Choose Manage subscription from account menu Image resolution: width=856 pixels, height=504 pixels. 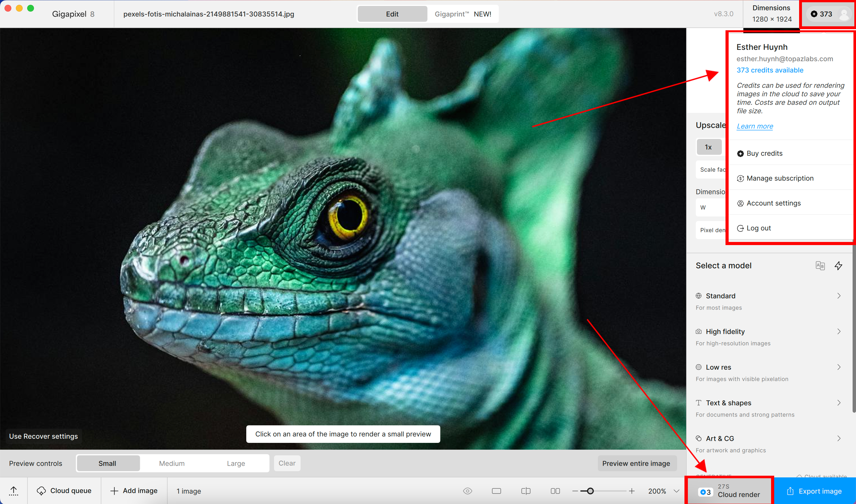coord(780,178)
